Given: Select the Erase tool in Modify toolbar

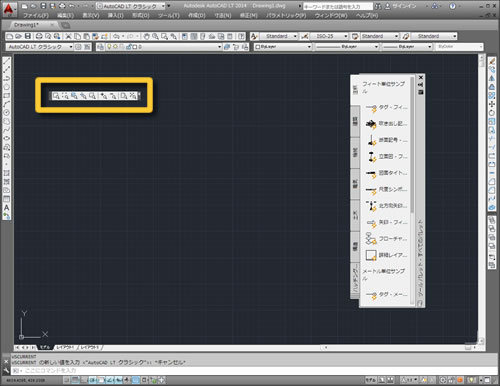Looking at the screenshot, I should [492, 61].
